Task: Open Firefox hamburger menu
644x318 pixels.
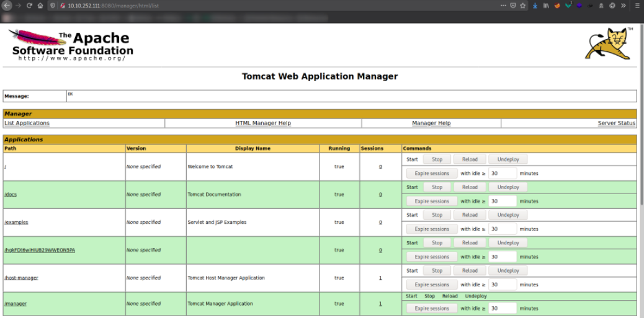Action: [637, 6]
